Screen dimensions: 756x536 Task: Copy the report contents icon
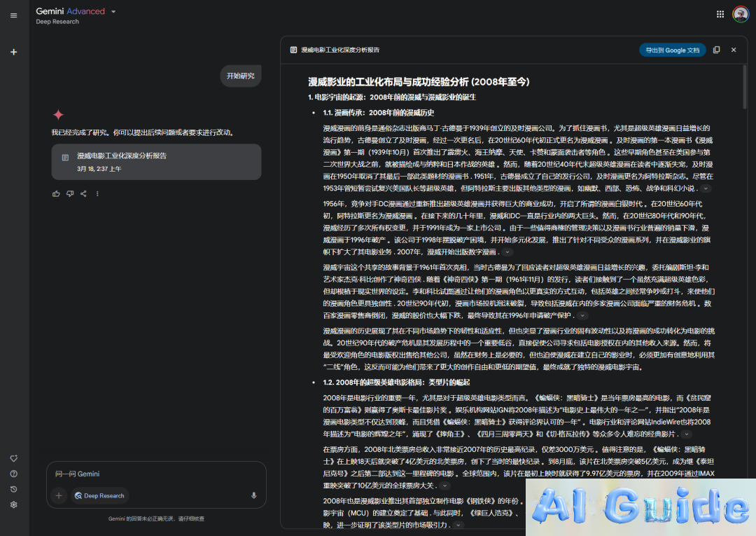[x=717, y=50]
